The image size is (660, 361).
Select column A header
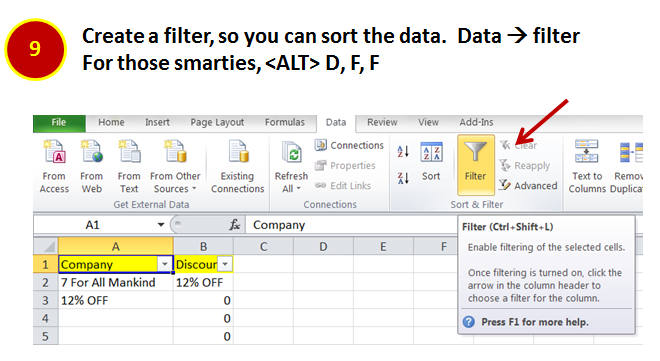116,246
